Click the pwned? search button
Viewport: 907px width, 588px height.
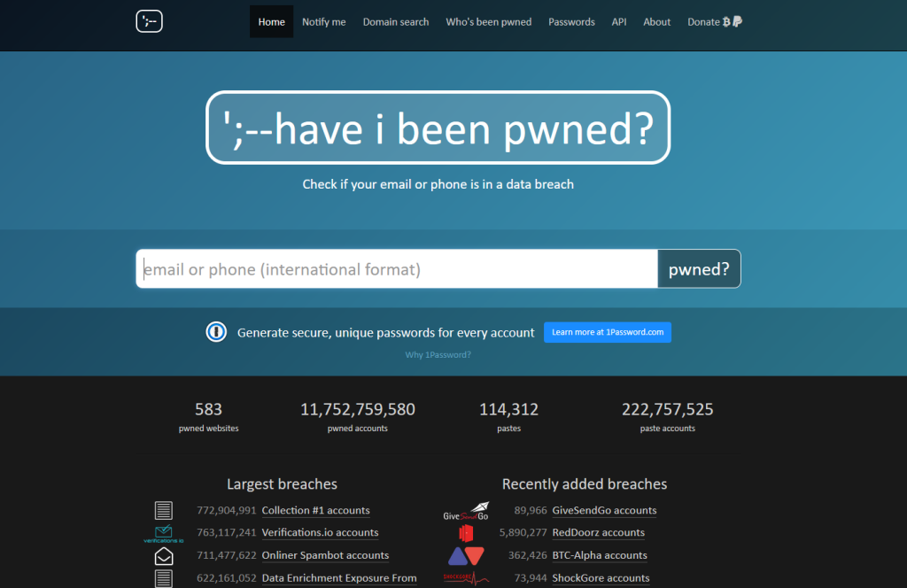point(699,269)
